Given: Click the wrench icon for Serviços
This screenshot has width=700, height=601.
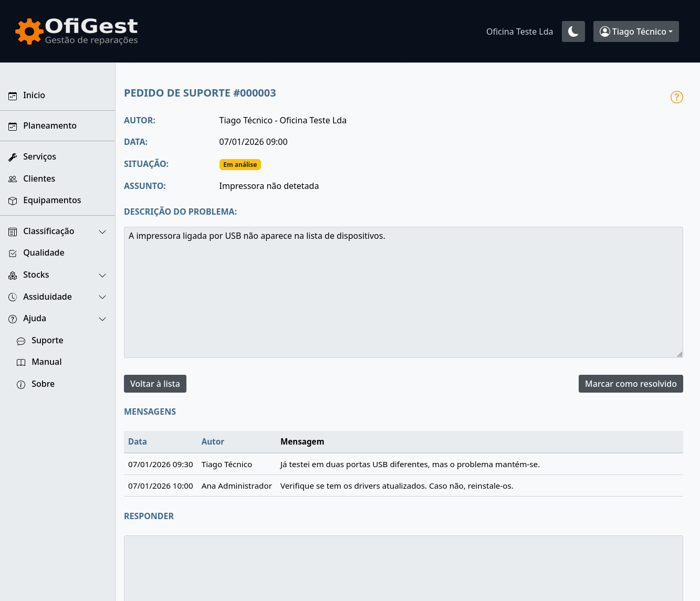Looking at the screenshot, I should (13, 157).
